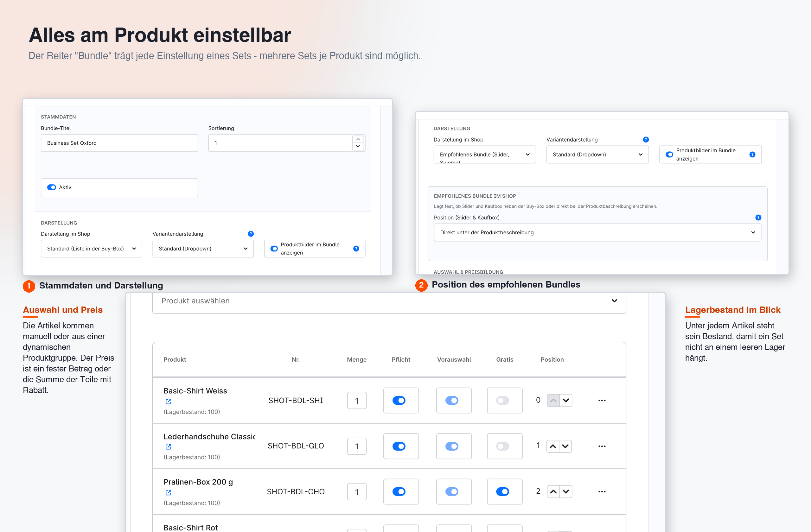811x532 pixels.
Task: Open Empfohlenes Bundle (Slider, Summe) dropdown
Action: [x=485, y=155]
